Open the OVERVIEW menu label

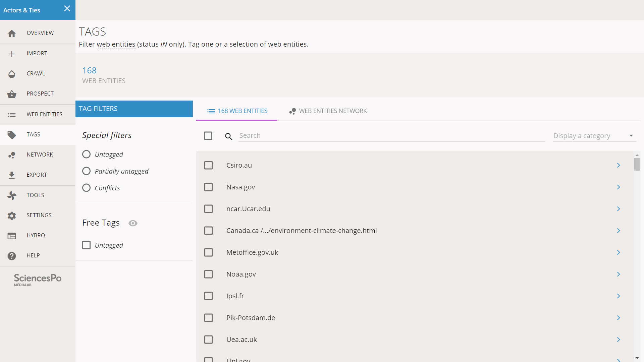40,33
